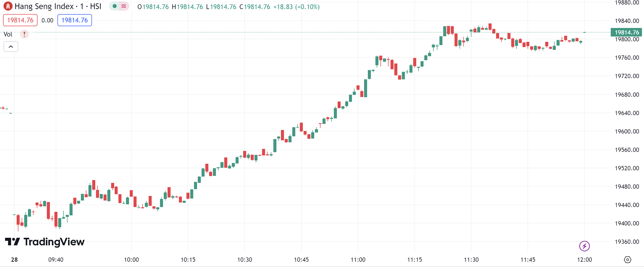Click the Vol indicator label
This screenshot has height=267, width=644.
[x=8, y=34]
